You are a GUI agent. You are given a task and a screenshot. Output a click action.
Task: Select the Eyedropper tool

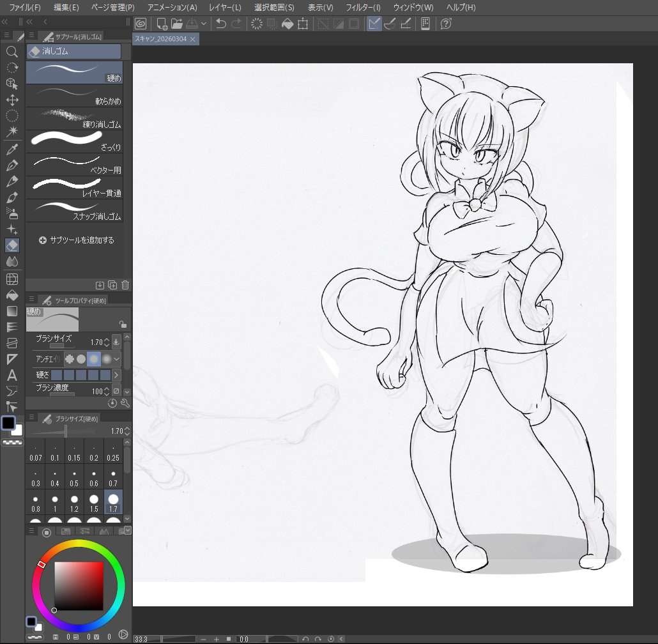point(11,149)
